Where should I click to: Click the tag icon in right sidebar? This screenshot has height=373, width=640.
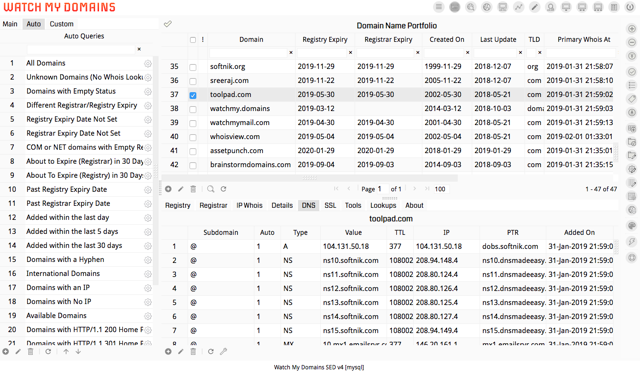(631, 99)
